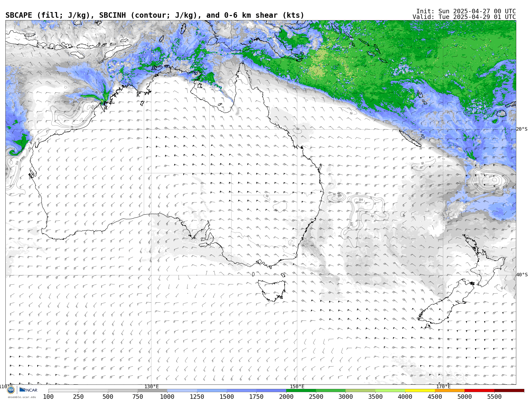Click the 2500 colorbar tick label
532x400 pixels.
316,397
